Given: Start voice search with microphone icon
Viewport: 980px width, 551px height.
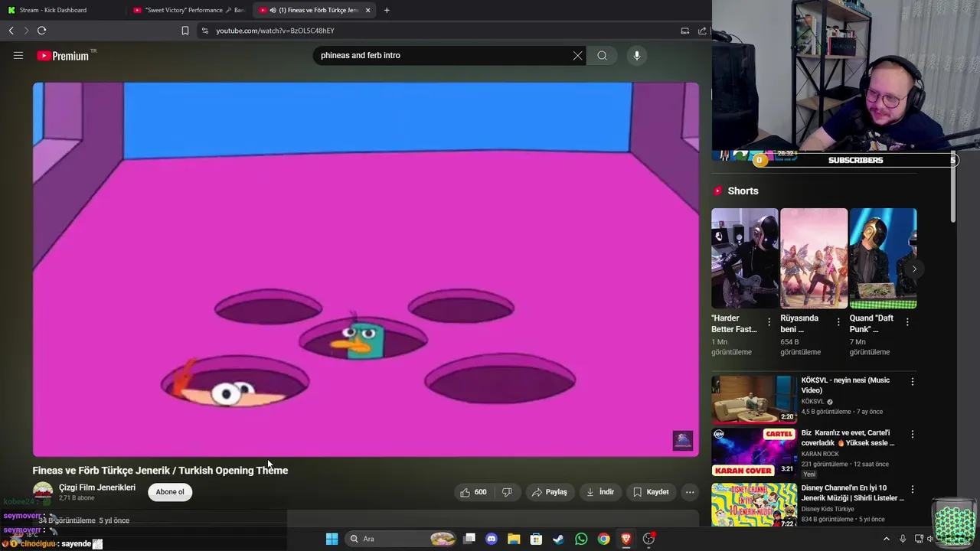Looking at the screenshot, I should point(636,55).
